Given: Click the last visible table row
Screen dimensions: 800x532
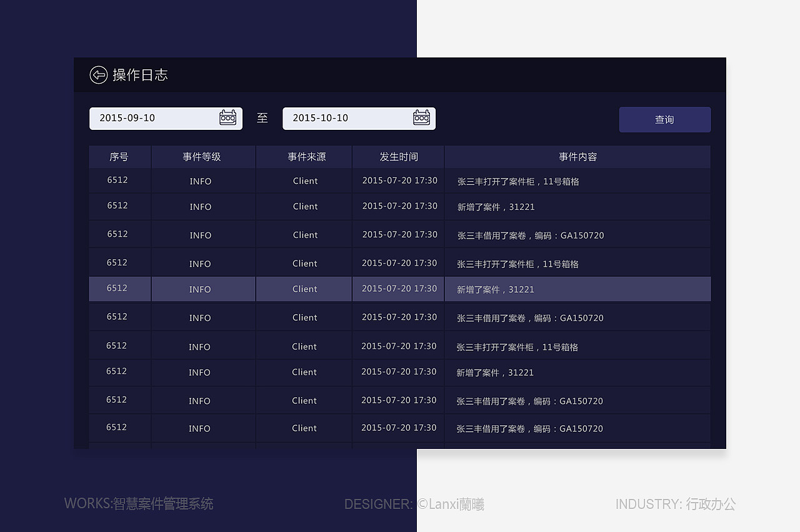Looking at the screenshot, I should click(400, 428).
